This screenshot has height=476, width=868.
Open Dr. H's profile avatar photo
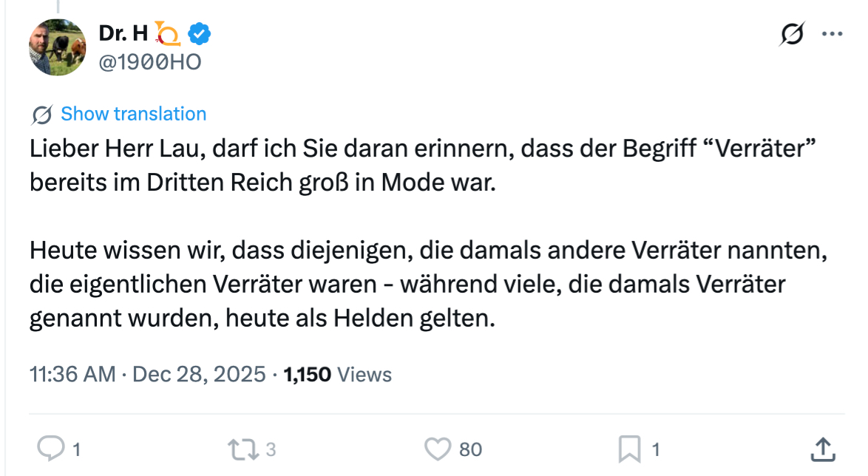[58, 47]
